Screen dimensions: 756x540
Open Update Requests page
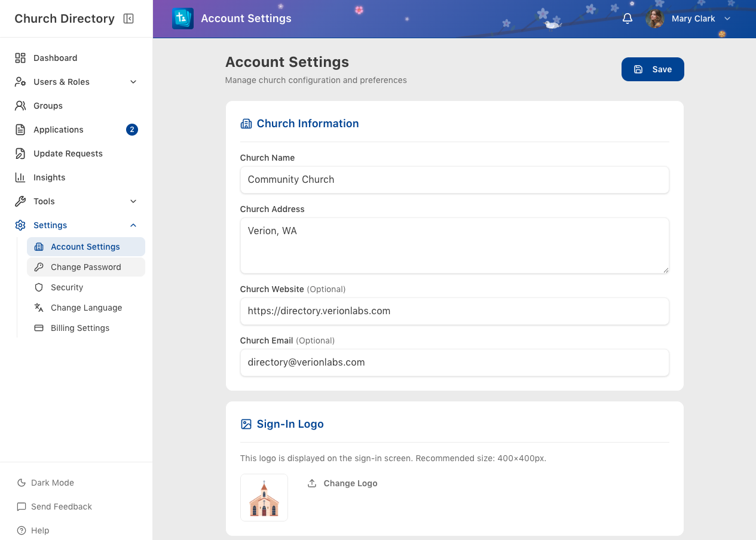(x=76, y=154)
